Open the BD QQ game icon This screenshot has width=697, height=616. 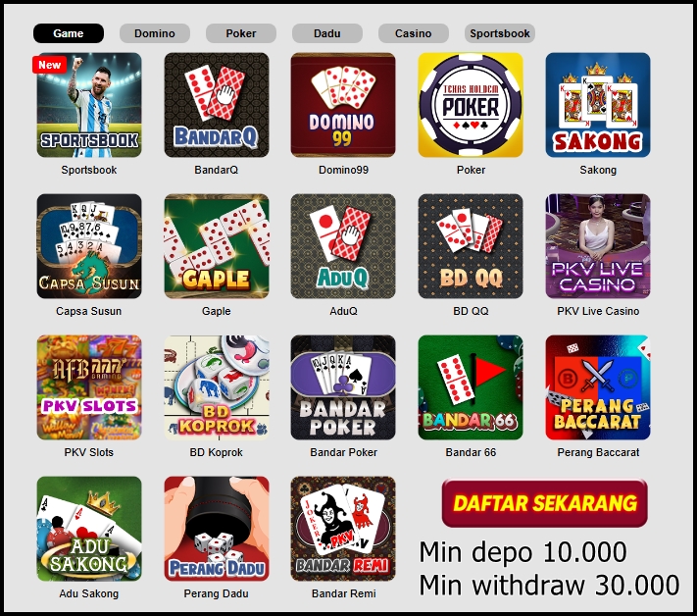[x=471, y=246]
